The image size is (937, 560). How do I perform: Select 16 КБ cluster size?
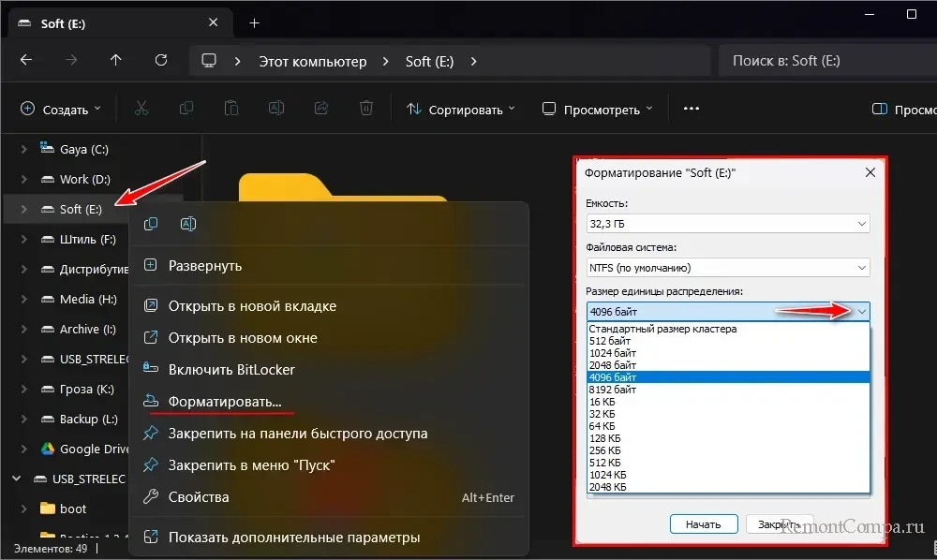coord(728,402)
